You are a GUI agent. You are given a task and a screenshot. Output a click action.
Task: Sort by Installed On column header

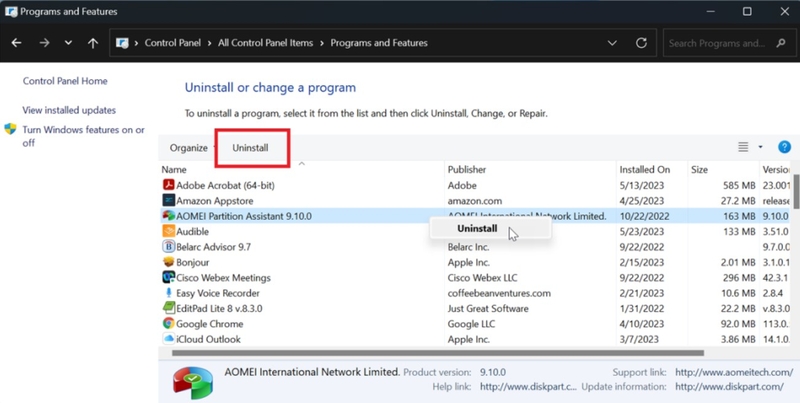coord(645,169)
